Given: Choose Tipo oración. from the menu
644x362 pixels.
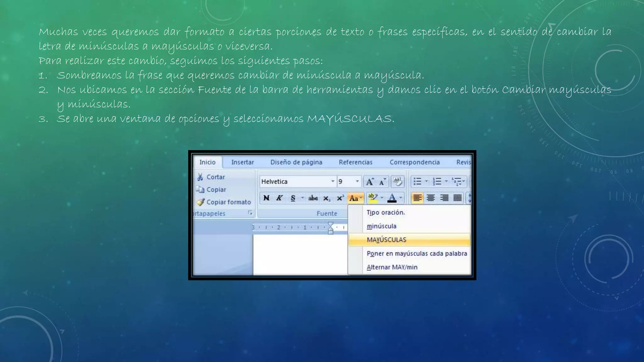Looking at the screenshot, I should point(409,212).
